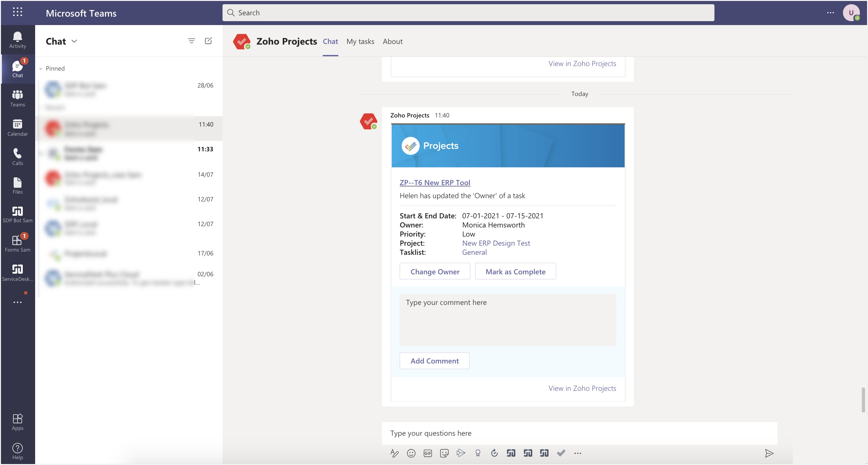
Task: Open Files in left rail
Action: pos(18,186)
